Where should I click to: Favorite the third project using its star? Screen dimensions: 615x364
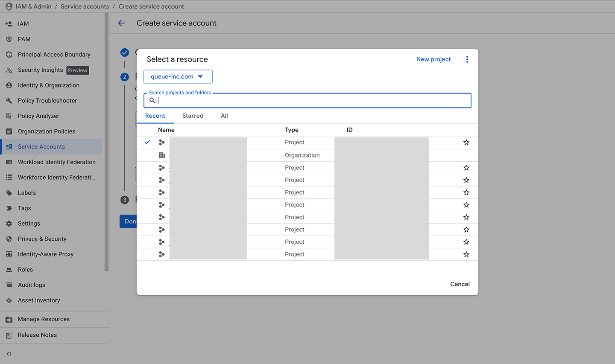(x=466, y=180)
